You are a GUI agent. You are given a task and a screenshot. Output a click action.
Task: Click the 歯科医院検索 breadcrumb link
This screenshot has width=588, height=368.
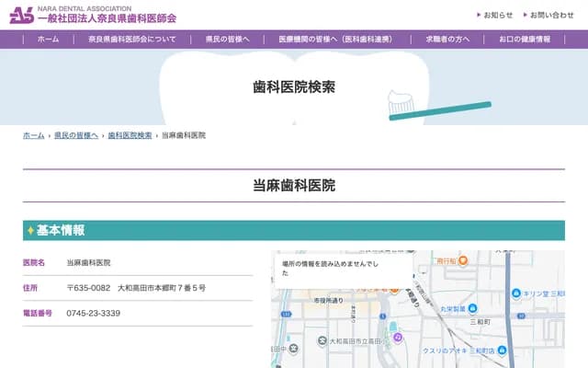(x=130, y=135)
